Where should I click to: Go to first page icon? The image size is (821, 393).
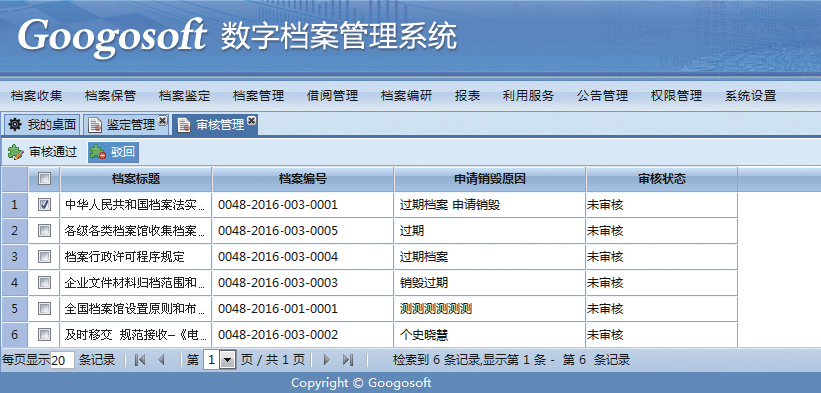(140, 360)
